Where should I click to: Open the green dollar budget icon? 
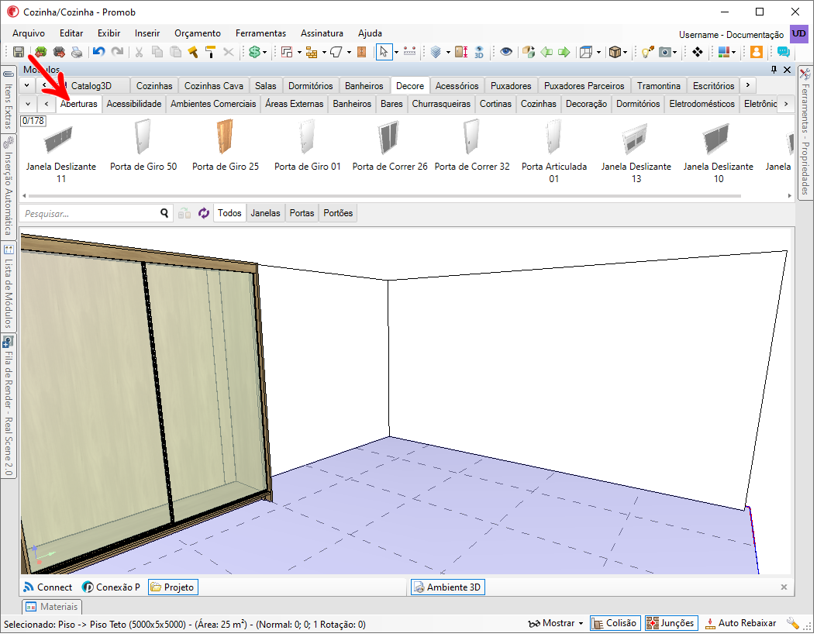tap(254, 52)
